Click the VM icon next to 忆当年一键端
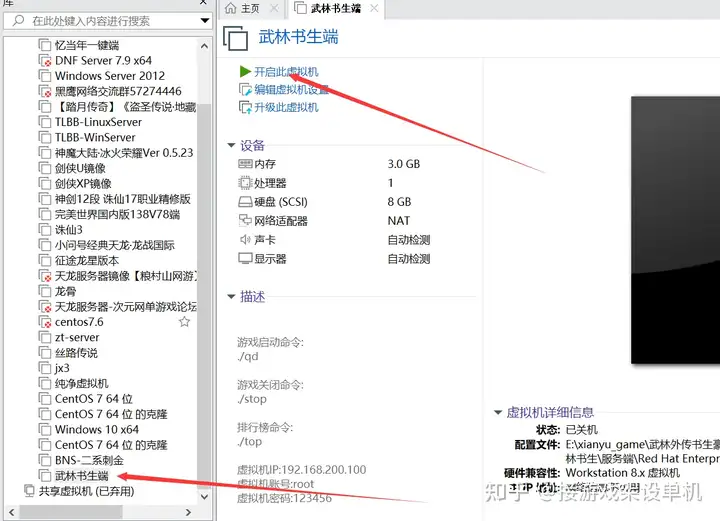The image size is (720, 521). coord(45,45)
